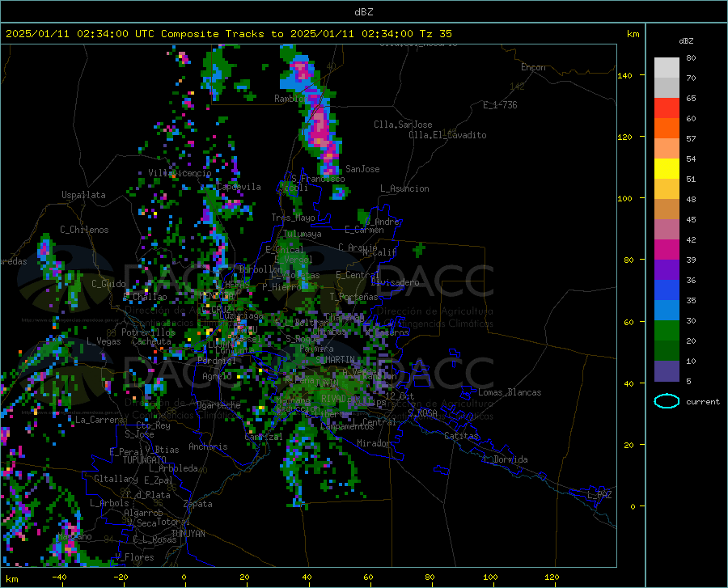Click the C_Chilenos map label

(84, 230)
